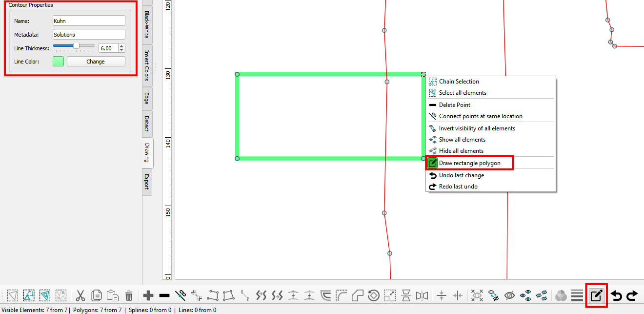Click the Name field containing Kuhn
The width and height of the screenshot is (644, 314).
89,21
